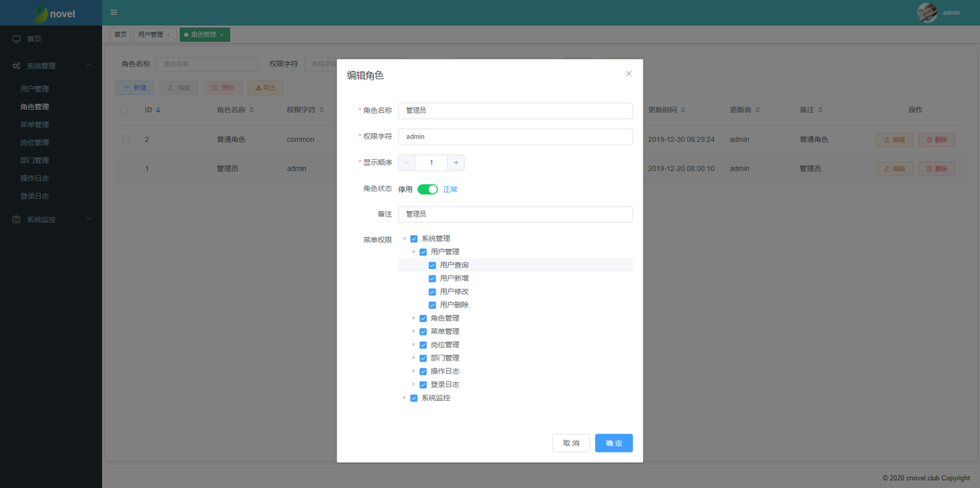Image resolution: width=980 pixels, height=488 pixels.
Task: Focus the 角色名称 field in dialog
Action: click(x=515, y=111)
